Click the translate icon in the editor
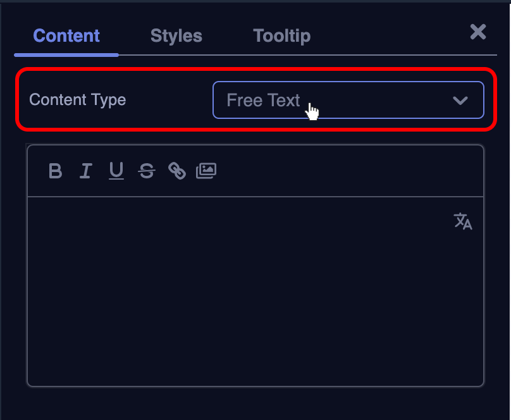The height and width of the screenshot is (420, 511). click(x=463, y=221)
